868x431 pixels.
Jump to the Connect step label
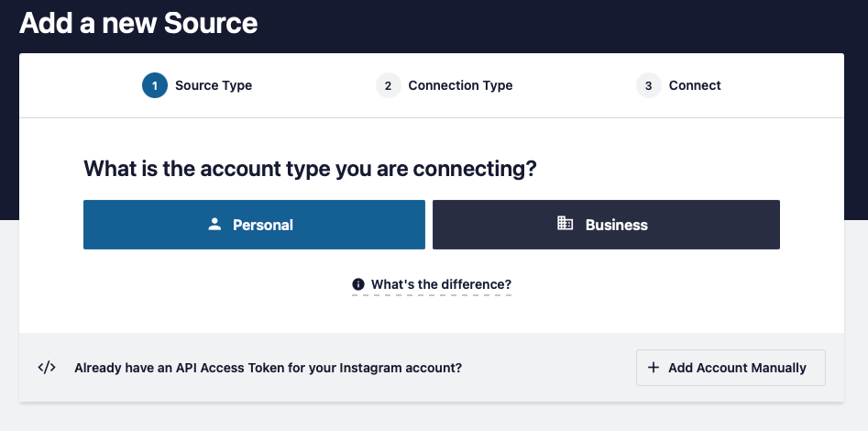(695, 85)
